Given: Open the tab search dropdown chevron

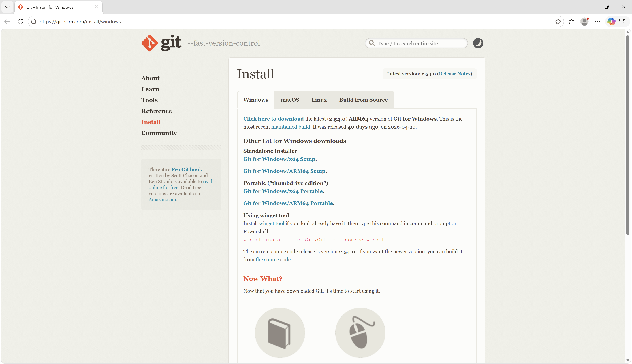Looking at the screenshot, I should pos(7,7).
